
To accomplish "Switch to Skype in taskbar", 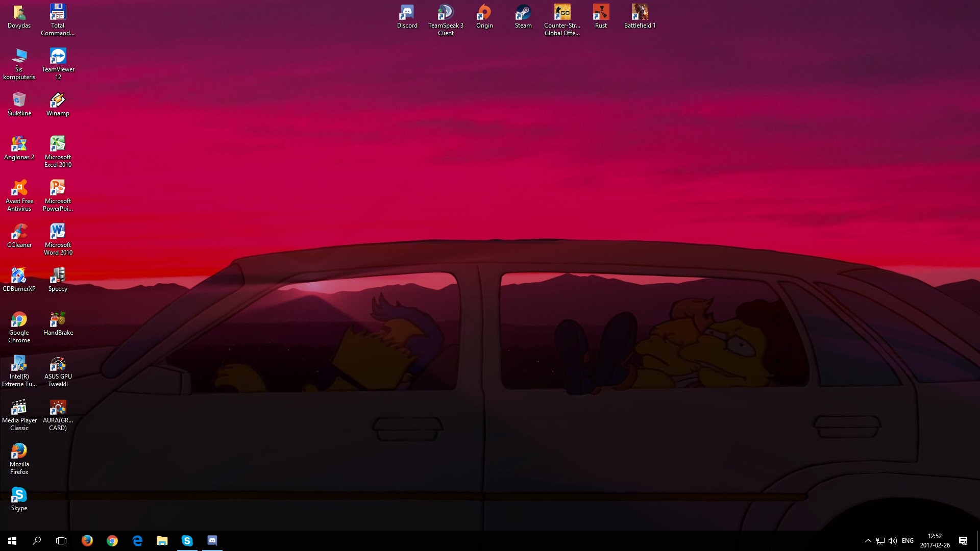I will click(x=187, y=541).
